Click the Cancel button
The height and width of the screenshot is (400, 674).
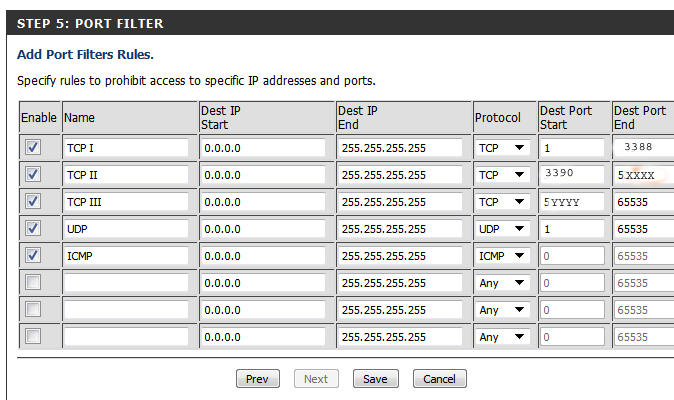440,379
